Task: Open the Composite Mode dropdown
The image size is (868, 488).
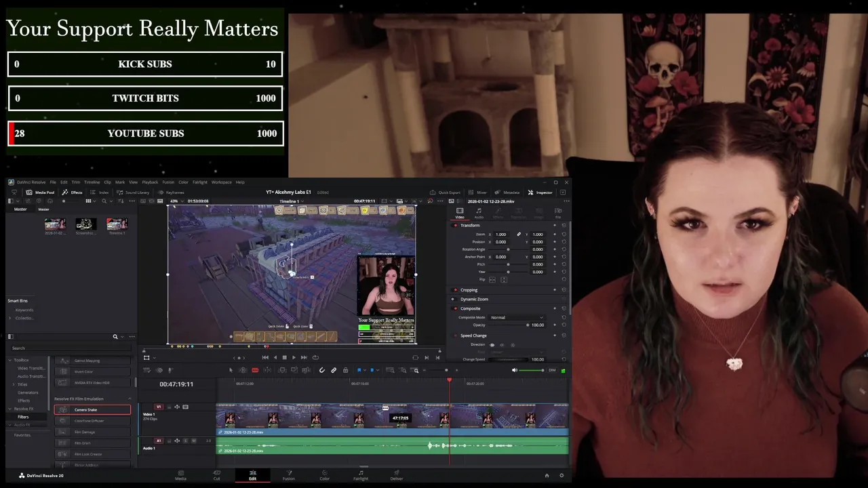Action: [x=517, y=317]
